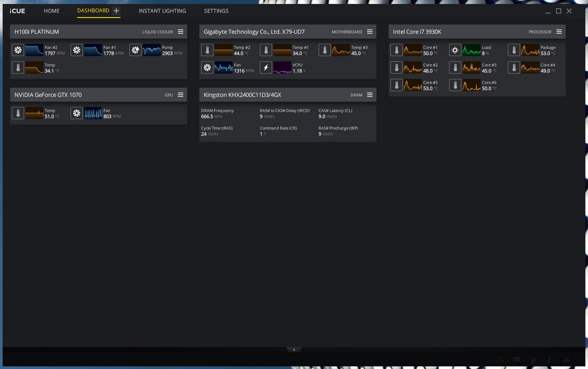Click the VCPU purple voltage graph

click(x=282, y=68)
